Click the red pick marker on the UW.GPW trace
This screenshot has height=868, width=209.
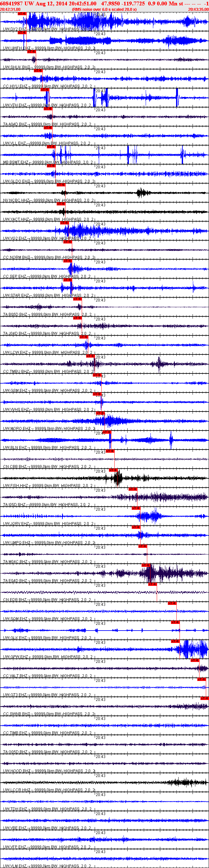(x=175, y=642)
